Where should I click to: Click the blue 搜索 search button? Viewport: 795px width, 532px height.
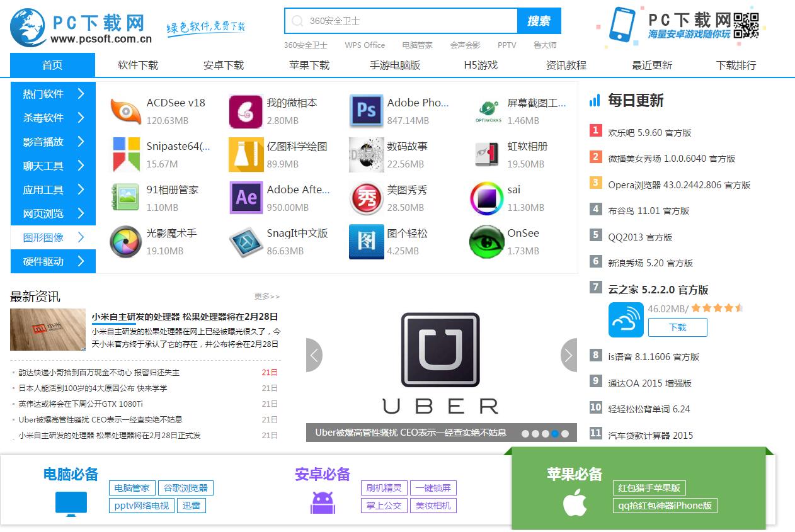539,21
